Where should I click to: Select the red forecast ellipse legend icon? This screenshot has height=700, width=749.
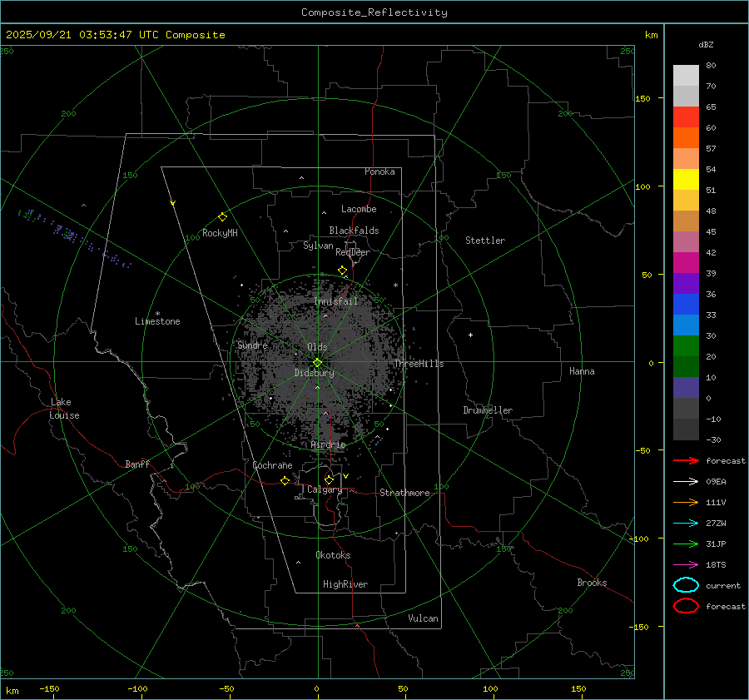tap(685, 606)
